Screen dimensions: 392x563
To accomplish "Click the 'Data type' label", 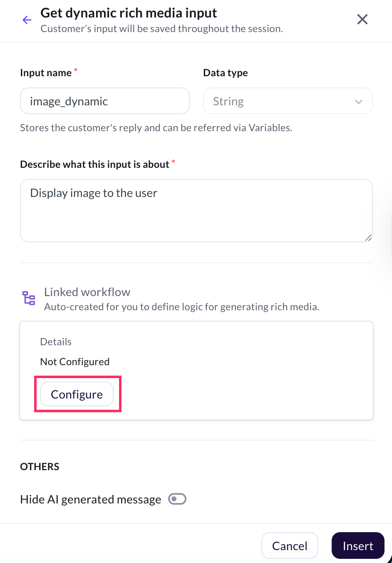I will click(x=225, y=73).
